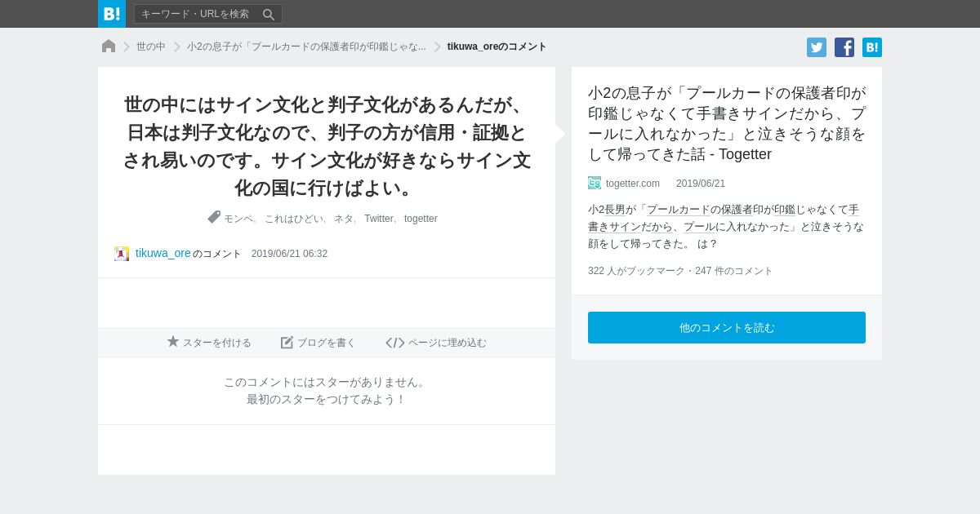Click the search magnifier icon
Image resolution: width=980 pixels, height=514 pixels.
tap(269, 14)
